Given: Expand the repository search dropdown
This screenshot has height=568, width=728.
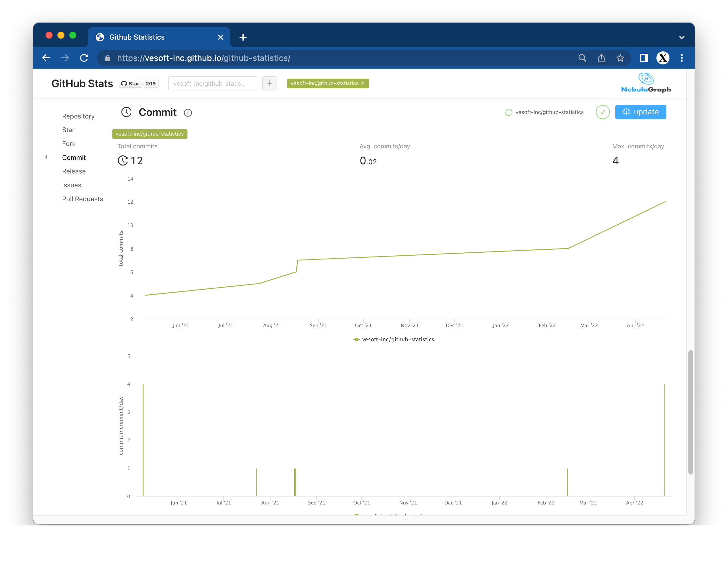Looking at the screenshot, I should pos(211,83).
